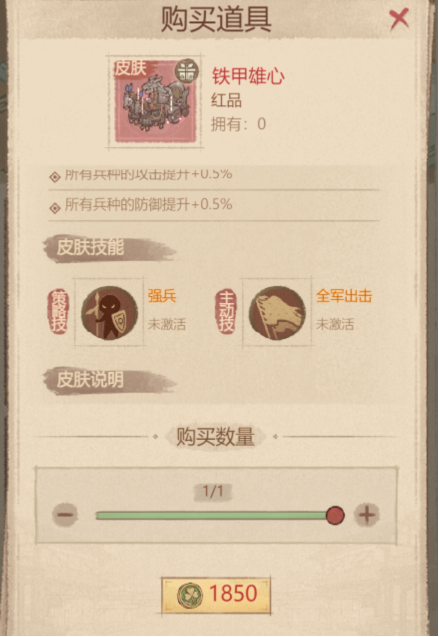This screenshot has width=439, height=637.
Task: Close the 购买道具 dialog
Action: point(399,19)
